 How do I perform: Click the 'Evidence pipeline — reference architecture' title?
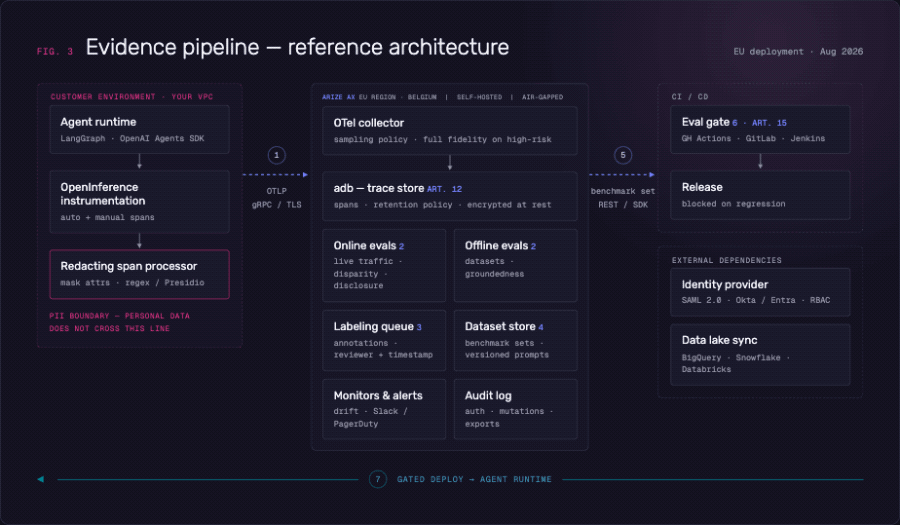(297, 47)
